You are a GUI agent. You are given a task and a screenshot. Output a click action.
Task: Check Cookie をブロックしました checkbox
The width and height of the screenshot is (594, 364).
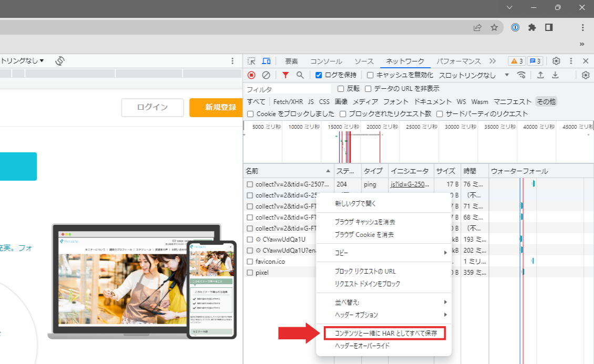[250, 114]
